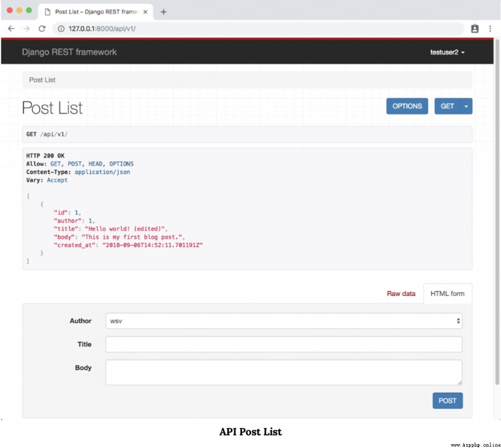Viewport: 501px width, 448px height.
Task: Focus the Title input field
Action: 284,344
